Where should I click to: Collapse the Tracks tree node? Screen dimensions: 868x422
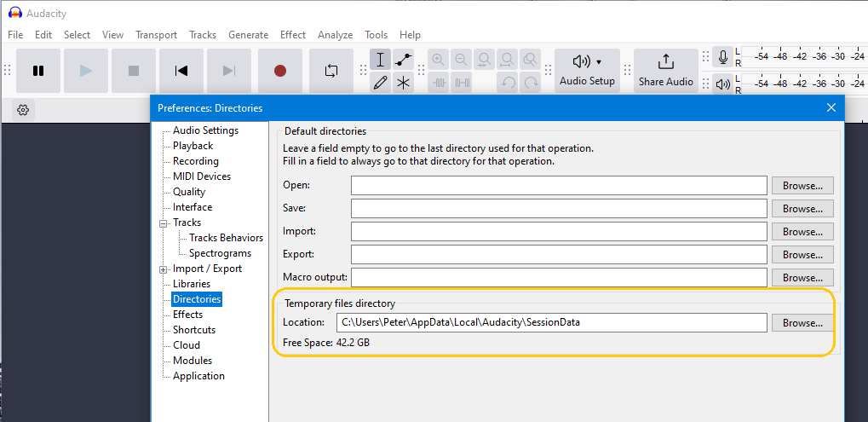[x=164, y=223]
